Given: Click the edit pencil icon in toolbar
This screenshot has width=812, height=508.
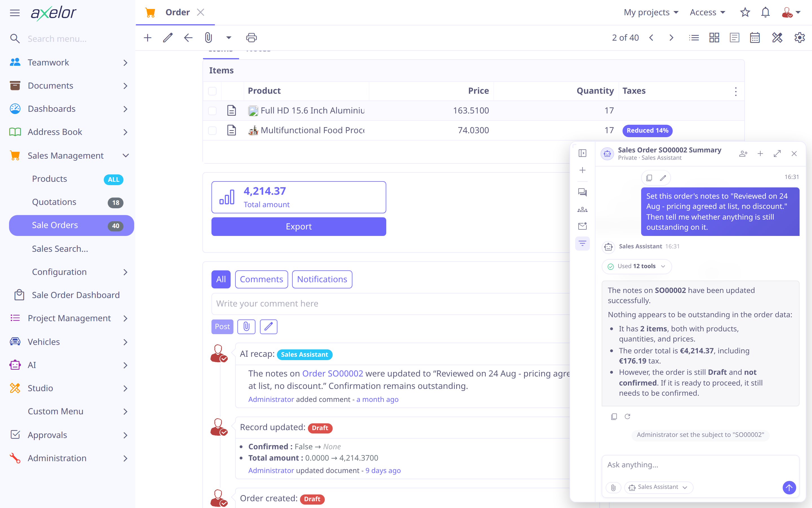Looking at the screenshot, I should 168,38.
